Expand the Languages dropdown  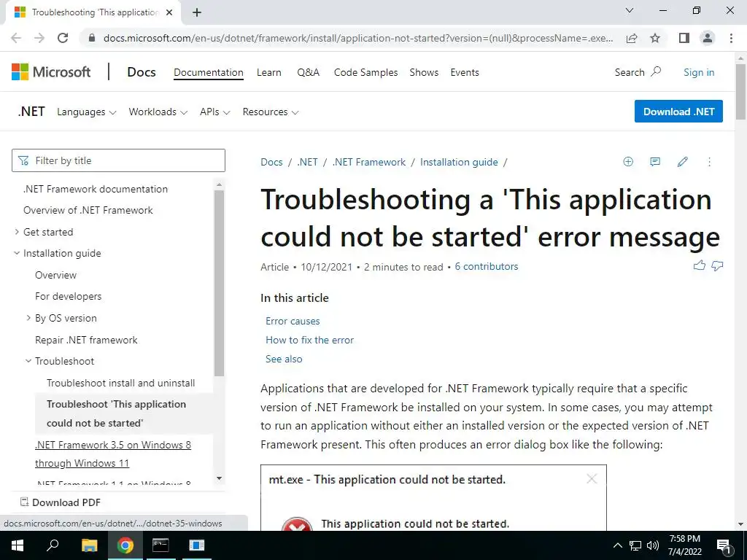(x=87, y=112)
